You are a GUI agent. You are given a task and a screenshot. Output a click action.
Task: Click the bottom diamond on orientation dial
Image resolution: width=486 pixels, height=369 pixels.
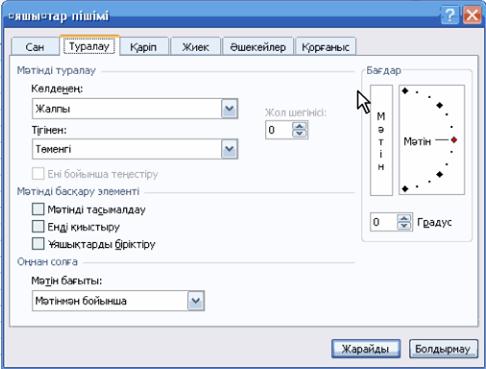click(x=405, y=189)
